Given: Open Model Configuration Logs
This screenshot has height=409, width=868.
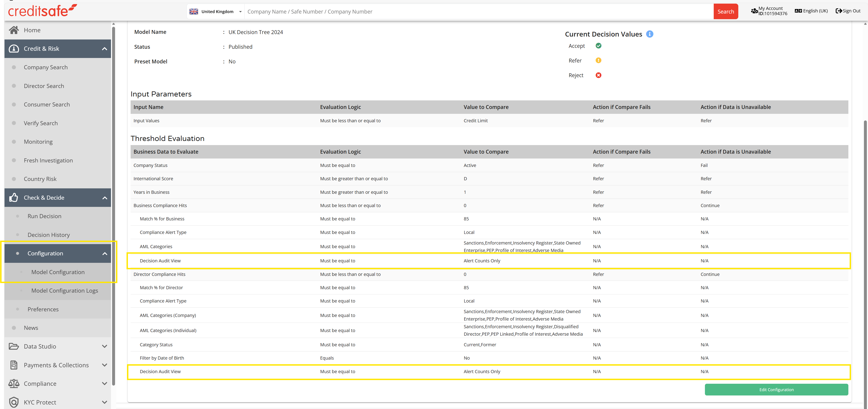Looking at the screenshot, I should (x=65, y=290).
